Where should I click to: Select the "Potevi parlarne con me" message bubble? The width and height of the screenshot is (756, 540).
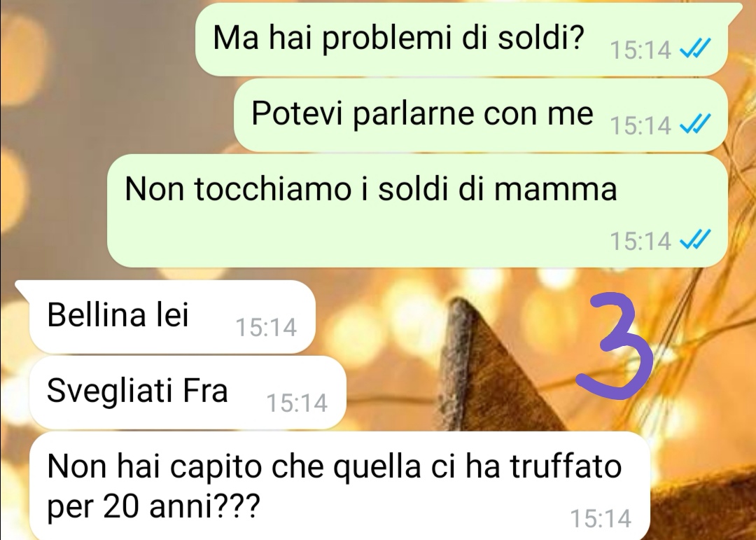pyautogui.click(x=481, y=116)
